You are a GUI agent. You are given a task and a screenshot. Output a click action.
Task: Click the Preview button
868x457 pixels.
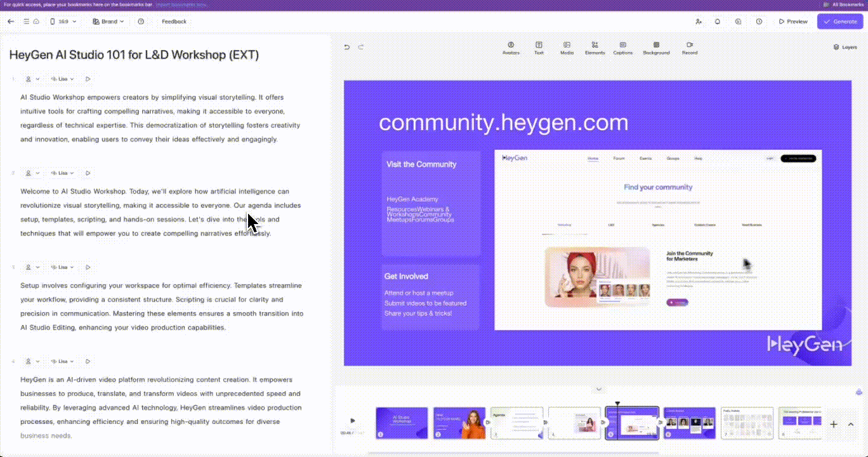point(793,22)
